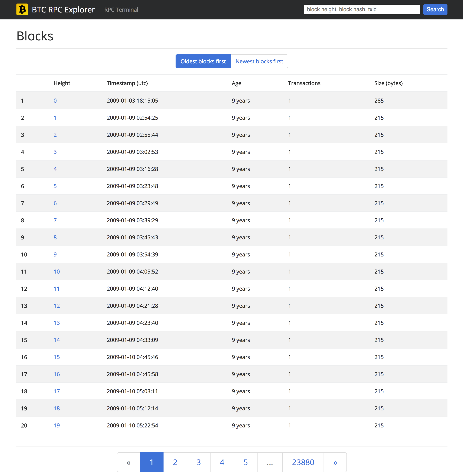Click current page 1 in pagination
Image resolution: width=463 pixels, height=476 pixels.
(151, 462)
